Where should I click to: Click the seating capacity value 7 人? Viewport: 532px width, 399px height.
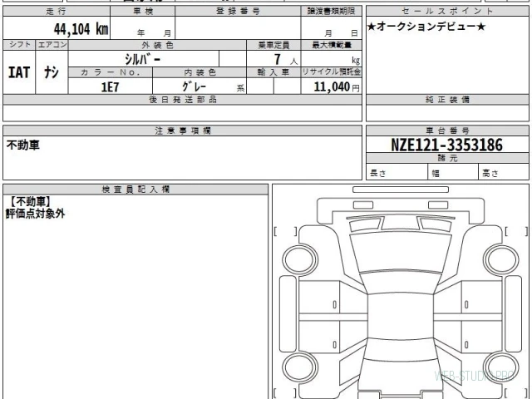click(x=285, y=60)
